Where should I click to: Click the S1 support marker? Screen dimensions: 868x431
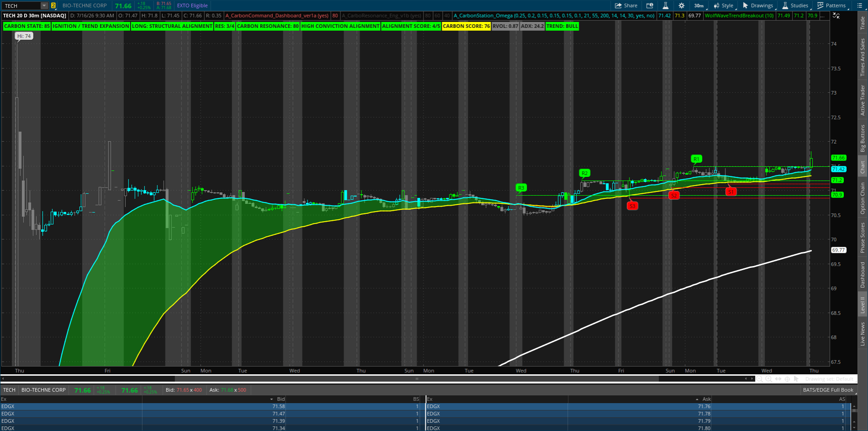click(731, 192)
